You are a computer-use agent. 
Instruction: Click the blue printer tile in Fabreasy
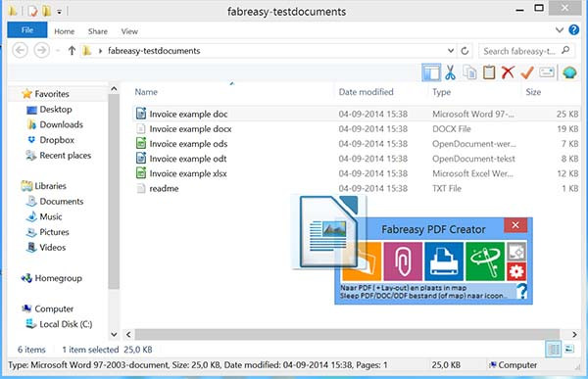(x=444, y=261)
